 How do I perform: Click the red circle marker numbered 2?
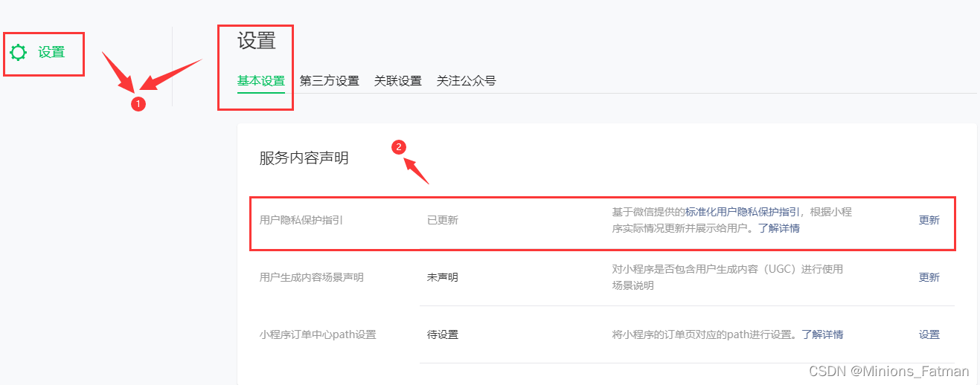[399, 147]
